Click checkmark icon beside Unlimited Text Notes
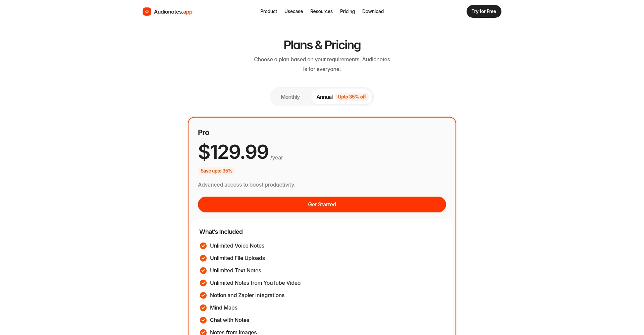644x335 pixels. tap(203, 271)
